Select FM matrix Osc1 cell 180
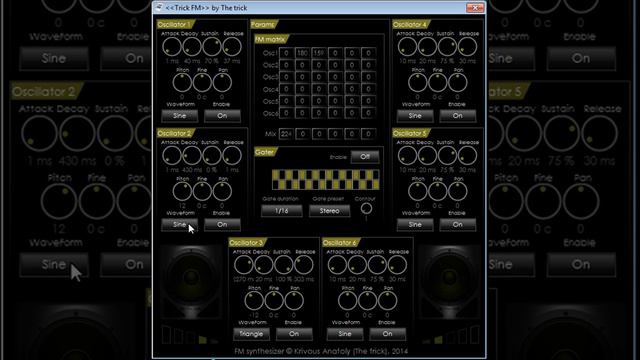This screenshot has width=640, height=360. coord(302,53)
